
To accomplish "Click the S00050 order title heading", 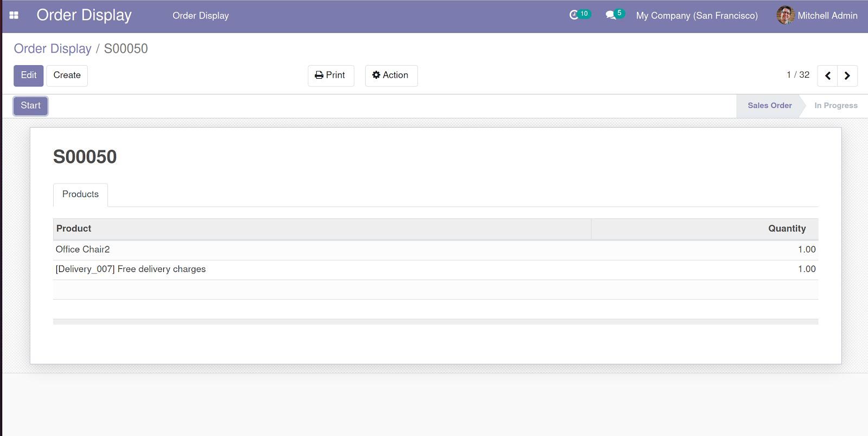I will tap(85, 157).
